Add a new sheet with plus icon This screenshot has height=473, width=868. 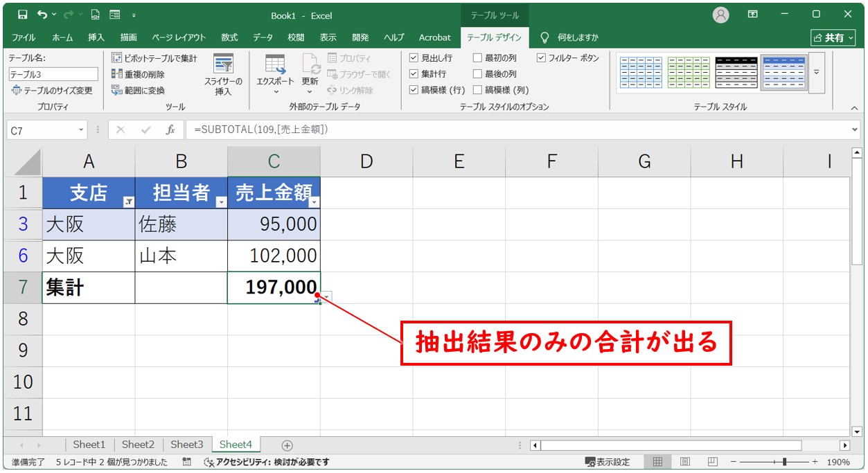click(x=287, y=445)
